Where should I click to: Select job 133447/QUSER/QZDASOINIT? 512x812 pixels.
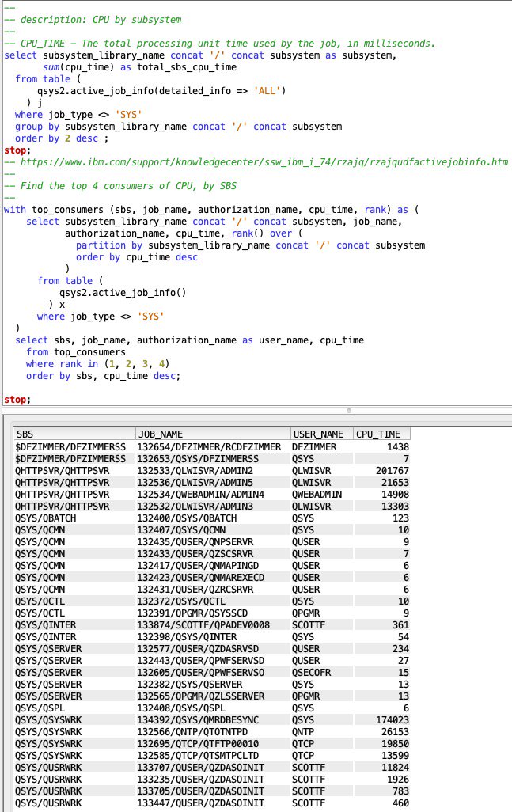click(200, 803)
